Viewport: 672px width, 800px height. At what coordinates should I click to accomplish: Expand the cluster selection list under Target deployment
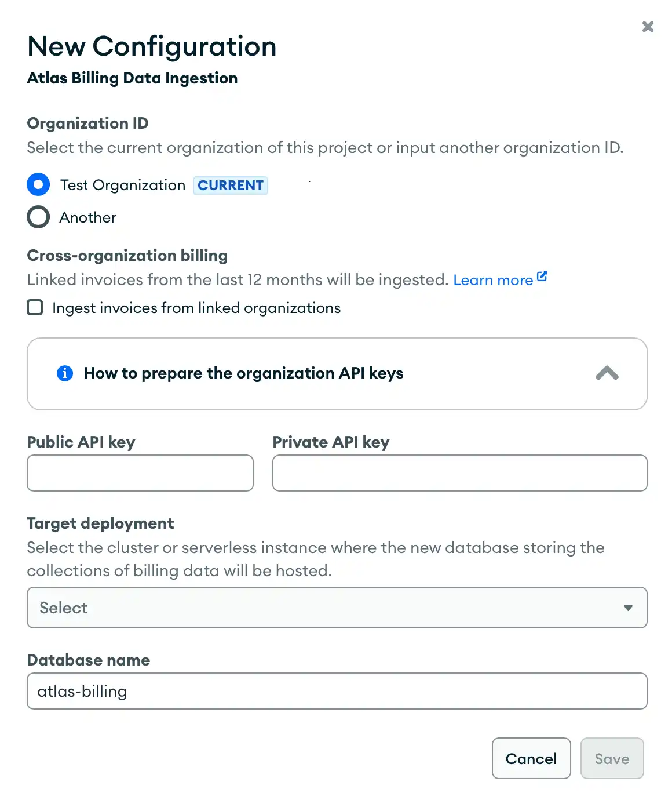[x=337, y=608]
